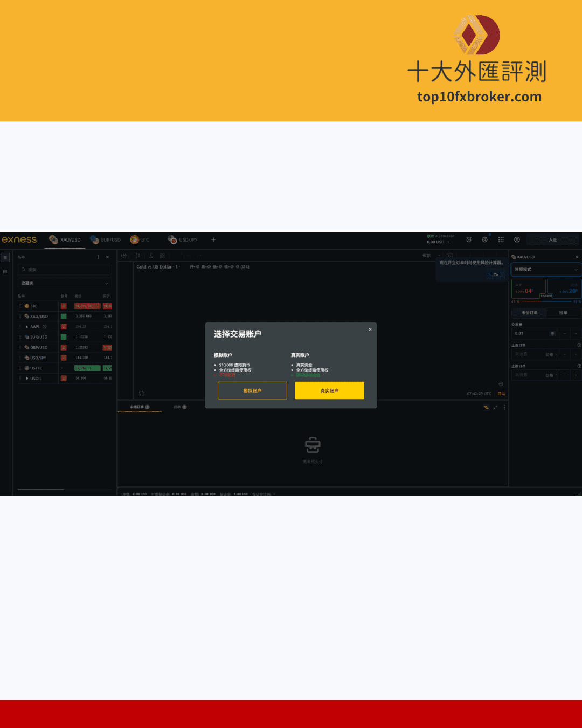Open the apps grid icon in header
This screenshot has height=728, width=582.
click(x=501, y=240)
